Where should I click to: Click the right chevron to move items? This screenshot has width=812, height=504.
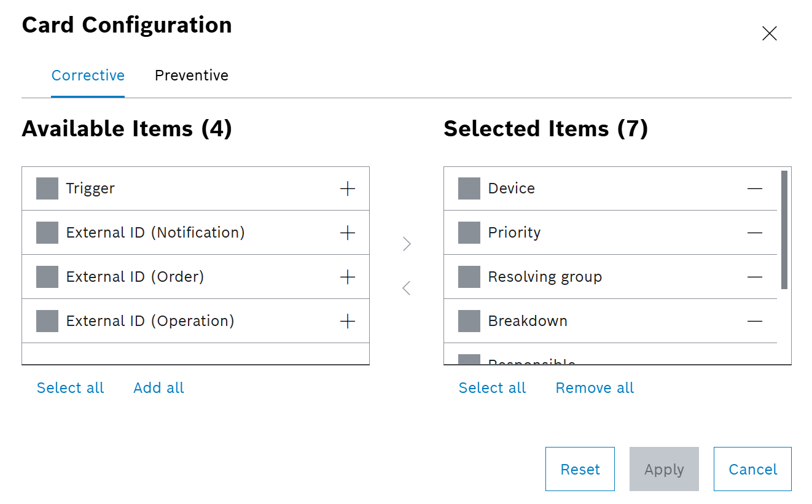coord(407,244)
